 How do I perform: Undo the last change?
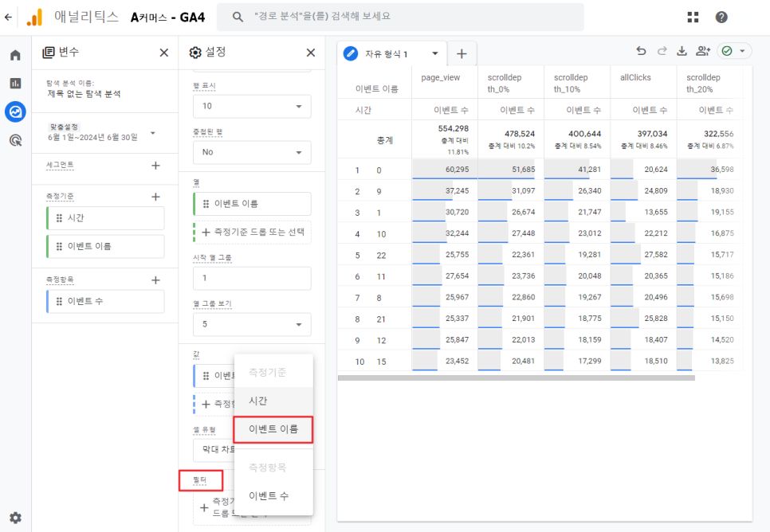point(641,50)
